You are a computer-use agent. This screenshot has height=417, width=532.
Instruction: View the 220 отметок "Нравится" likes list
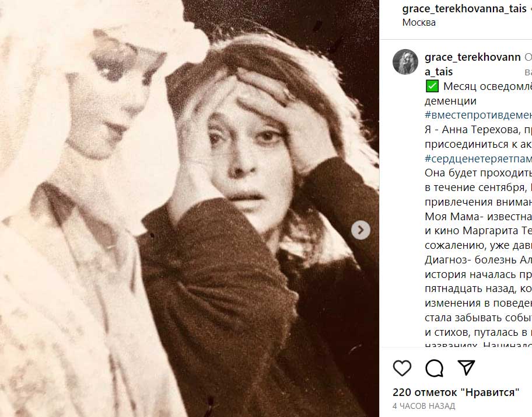456,392
